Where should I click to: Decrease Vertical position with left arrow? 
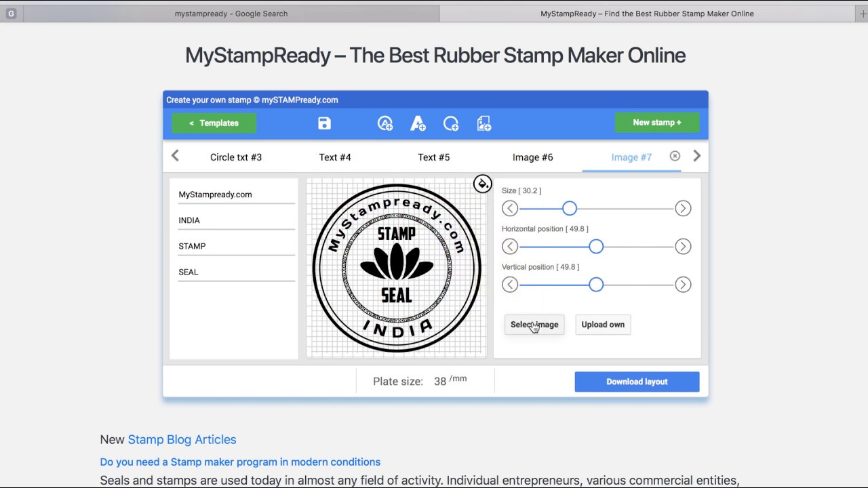point(510,285)
